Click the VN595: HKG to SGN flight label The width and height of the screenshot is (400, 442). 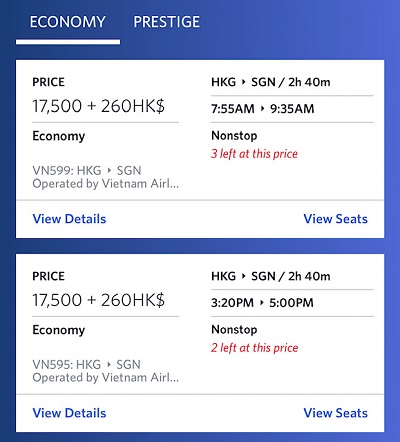[x=86, y=365]
